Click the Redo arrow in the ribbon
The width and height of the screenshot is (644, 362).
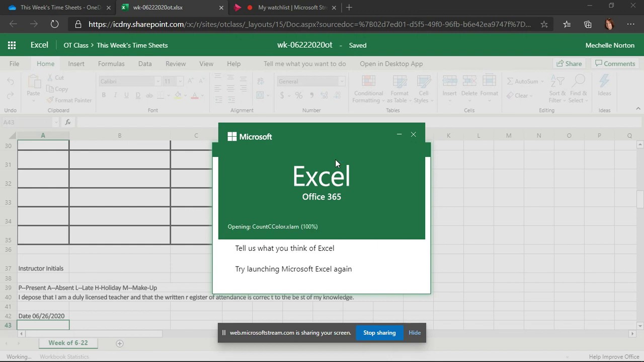coord(11,96)
